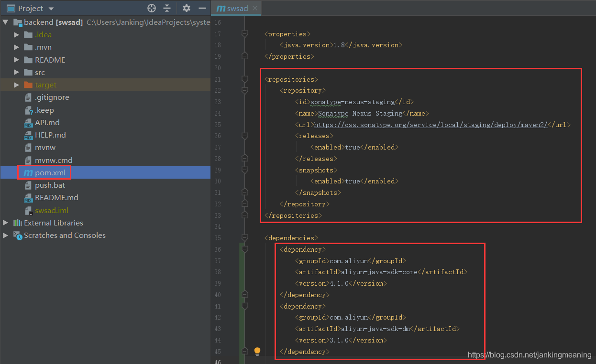Click the README.md markdown file icon
This screenshot has width=596, height=364.
[28, 198]
